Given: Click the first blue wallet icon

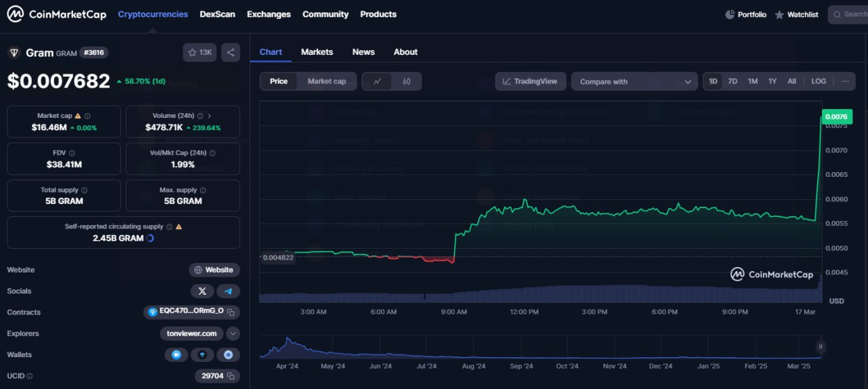Looking at the screenshot, I should [176, 354].
